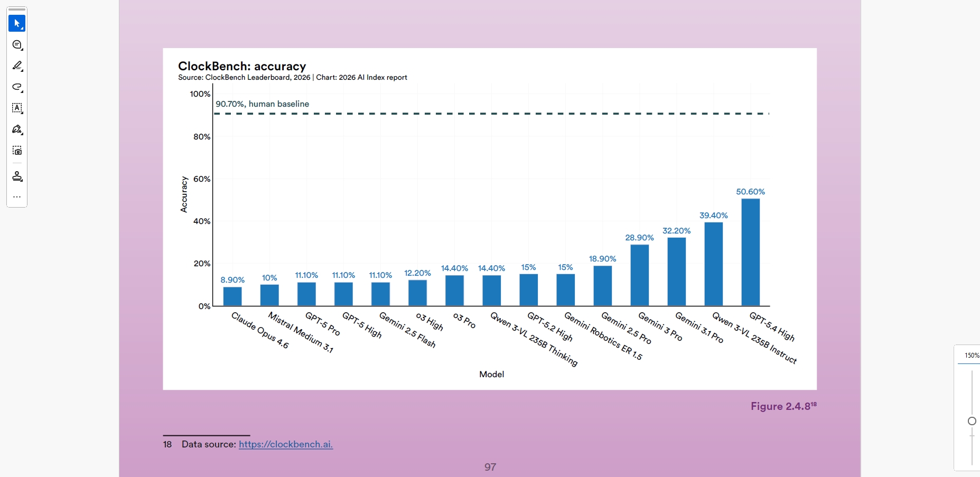Click the 150% zoom percentage field
The image size is (980, 477).
click(x=971, y=356)
